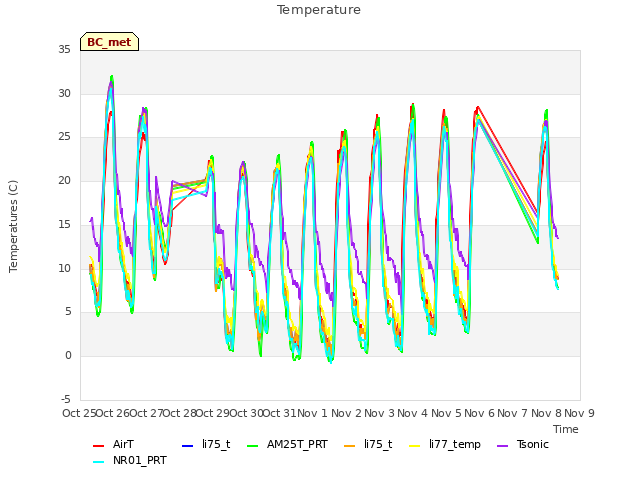Viewport: 640px width, 480px height.
Task: Toggle the Tsonic legend entry
Action: click(523, 444)
